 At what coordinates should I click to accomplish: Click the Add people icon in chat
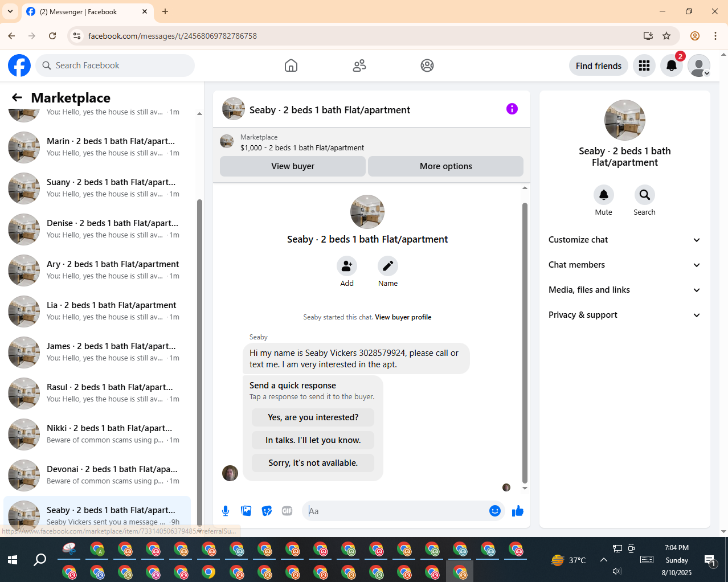tap(347, 266)
